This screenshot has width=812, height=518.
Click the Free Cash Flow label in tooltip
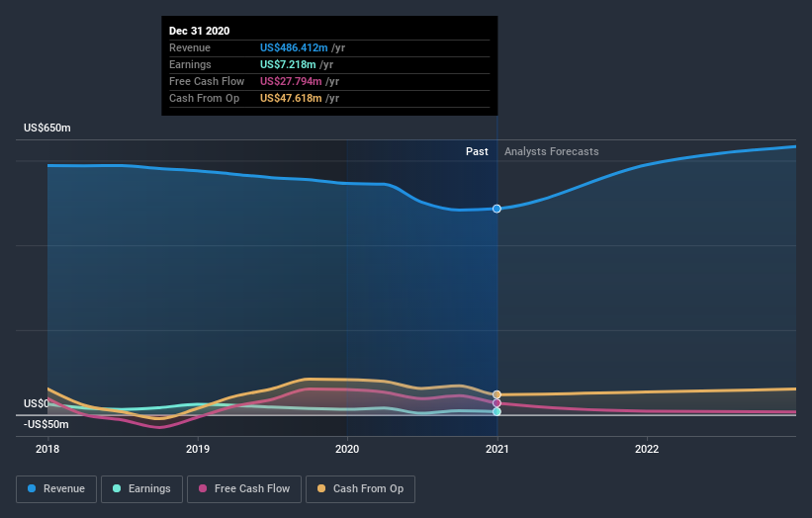click(x=207, y=81)
